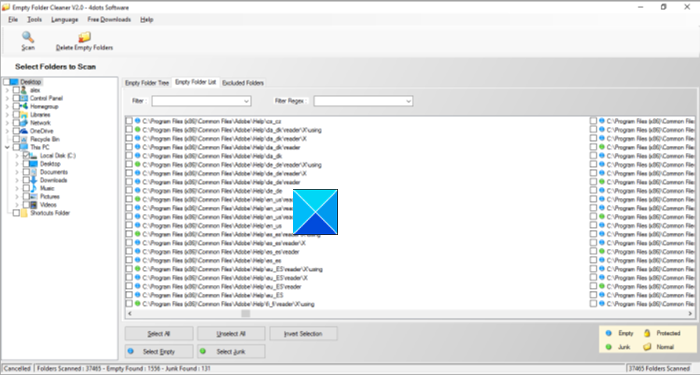Tick checkbox for Help\eu_ES folder row
This screenshot has height=375, width=700.
[129, 295]
